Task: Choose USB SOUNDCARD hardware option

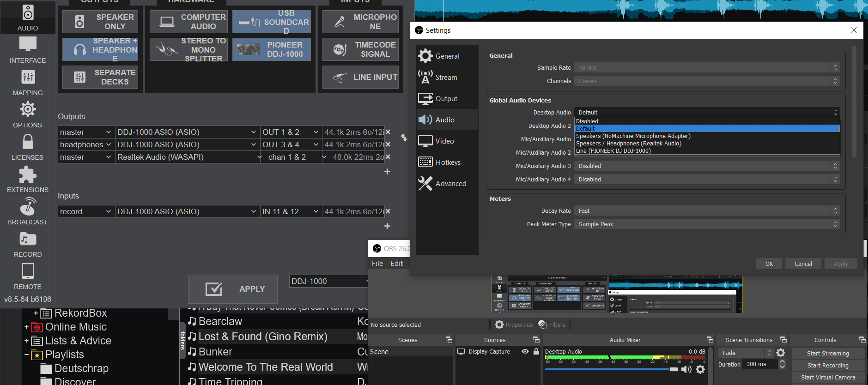Action: 272,22
